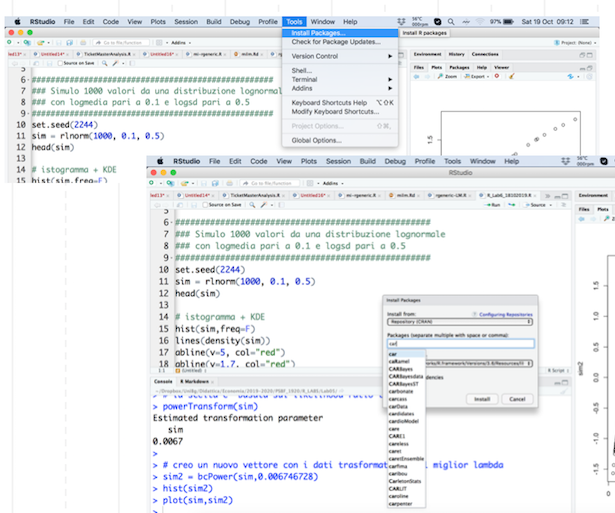Open Global Options menu entry

(x=315, y=140)
